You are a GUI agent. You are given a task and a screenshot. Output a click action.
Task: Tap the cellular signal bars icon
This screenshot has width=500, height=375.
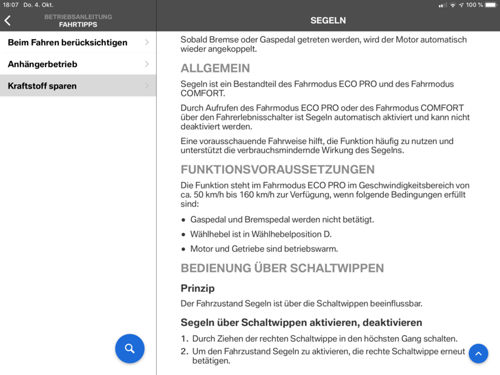point(443,5)
